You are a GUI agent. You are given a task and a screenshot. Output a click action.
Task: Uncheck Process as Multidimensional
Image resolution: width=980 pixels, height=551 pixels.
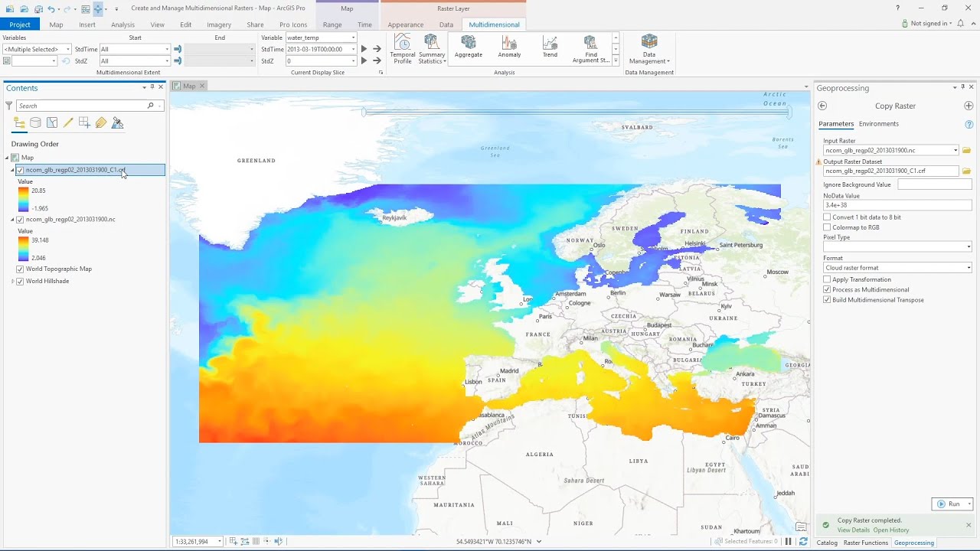click(827, 289)
